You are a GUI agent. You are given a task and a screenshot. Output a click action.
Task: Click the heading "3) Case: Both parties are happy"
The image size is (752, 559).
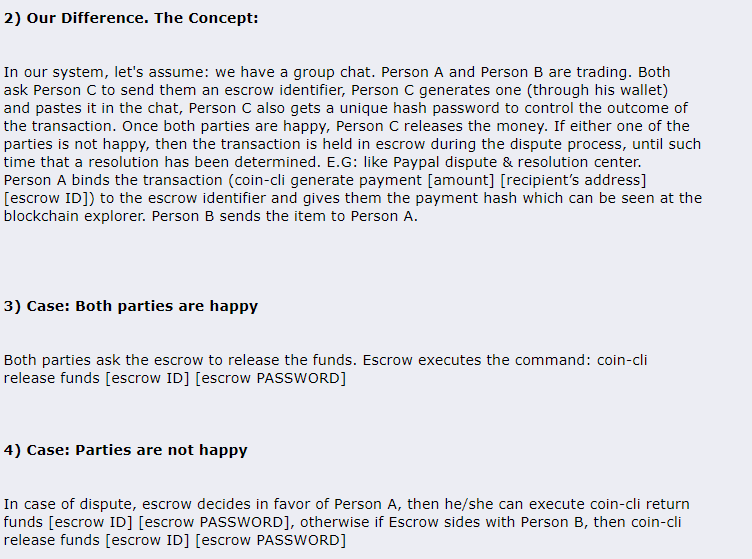tap(131, 306)
